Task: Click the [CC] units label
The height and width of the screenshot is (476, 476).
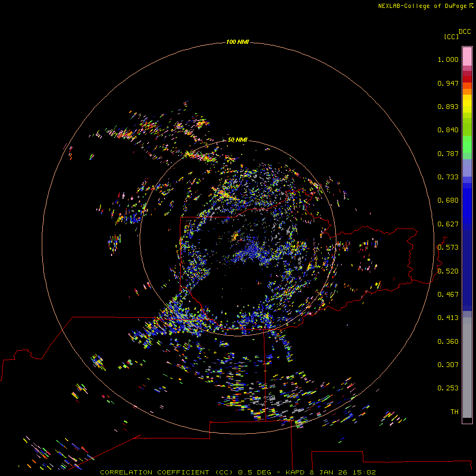Action: 451,36
